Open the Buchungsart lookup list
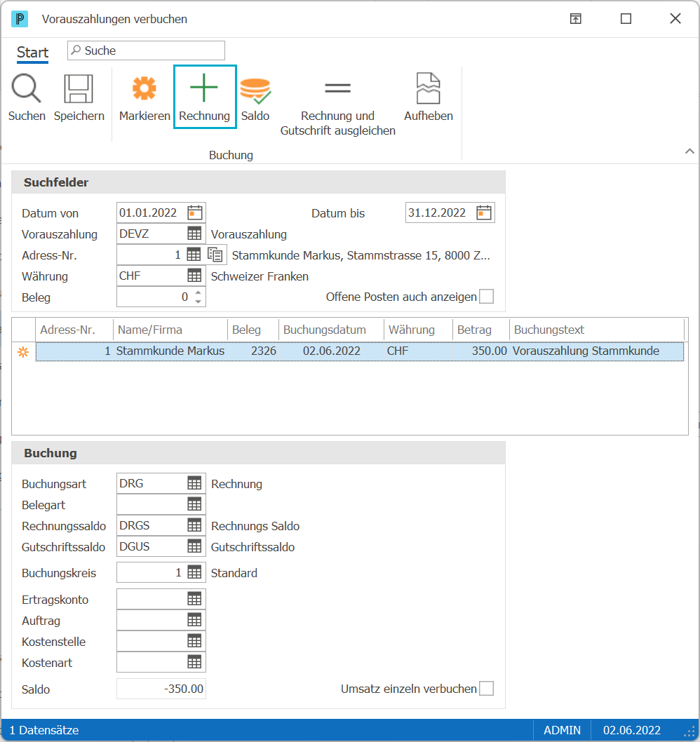This screenshot has height=742, width=700. (x=194, y=483)
